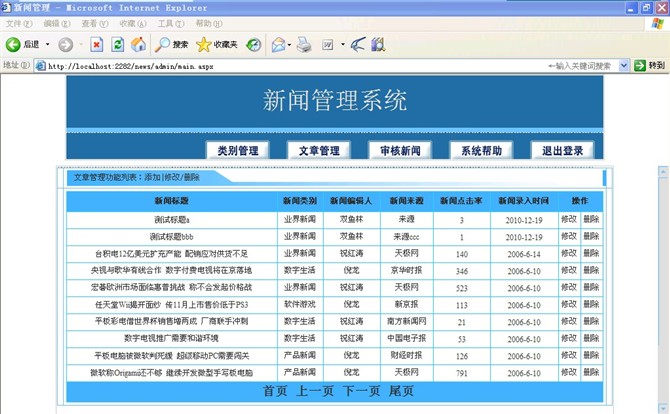Open the Edit button dropdown arrow
The height and width of the screenshot is (414, 670).
pos(343,44)
